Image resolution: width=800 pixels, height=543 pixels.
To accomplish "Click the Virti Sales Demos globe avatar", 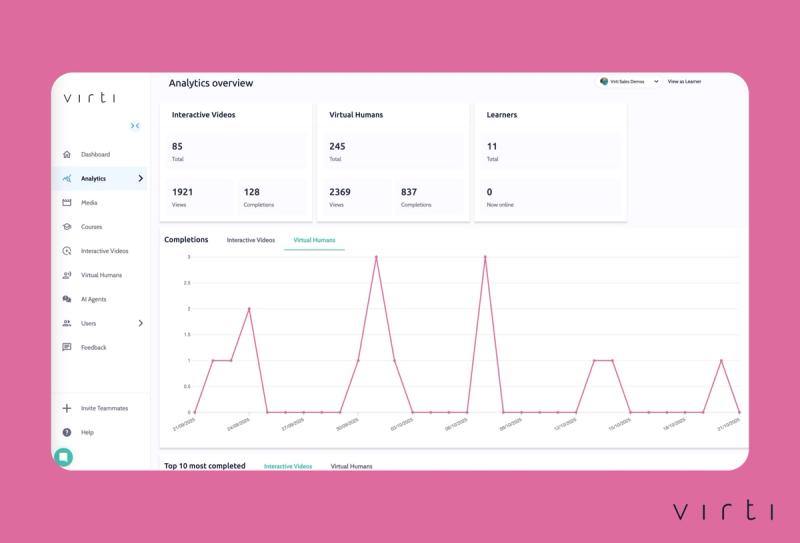I will click(604, 81).
